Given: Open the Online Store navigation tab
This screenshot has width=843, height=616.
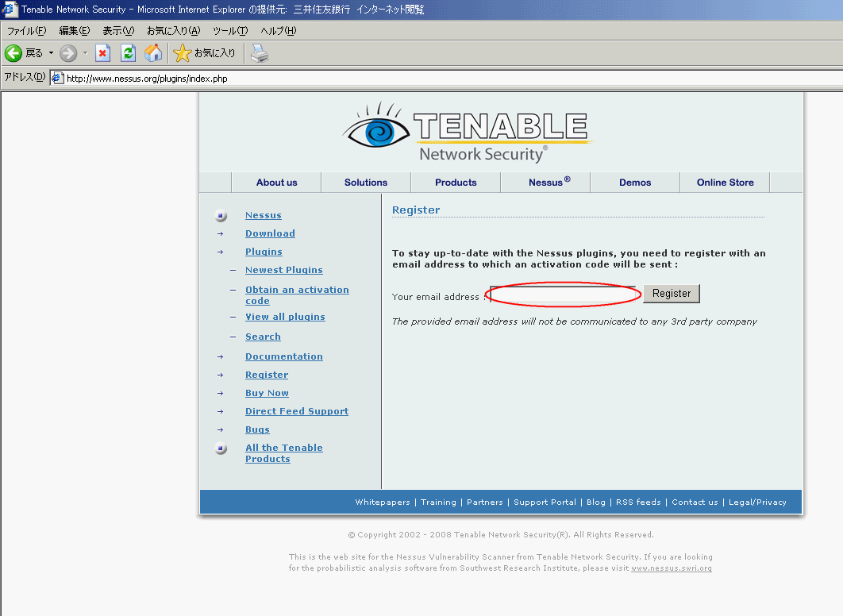Looking at the screenshot, I should pyautogui.click(x=725, y=183).
